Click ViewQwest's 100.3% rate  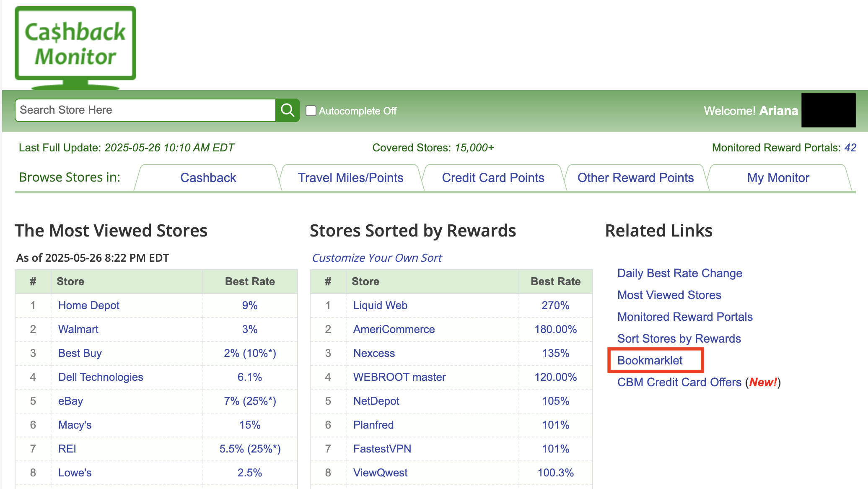click(x=555, y=473)
